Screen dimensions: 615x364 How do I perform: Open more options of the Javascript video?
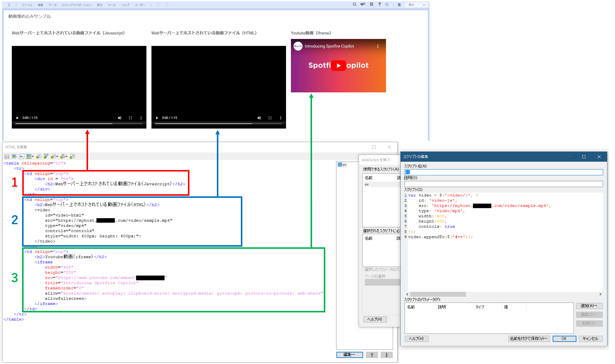pos(141,118)
